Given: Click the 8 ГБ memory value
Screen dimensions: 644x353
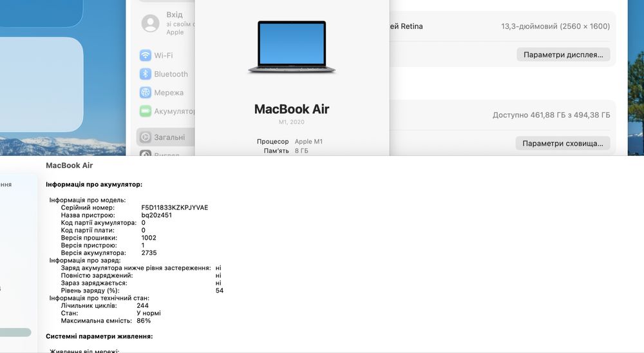Looking at the screenshot, I should pos(301,151).
